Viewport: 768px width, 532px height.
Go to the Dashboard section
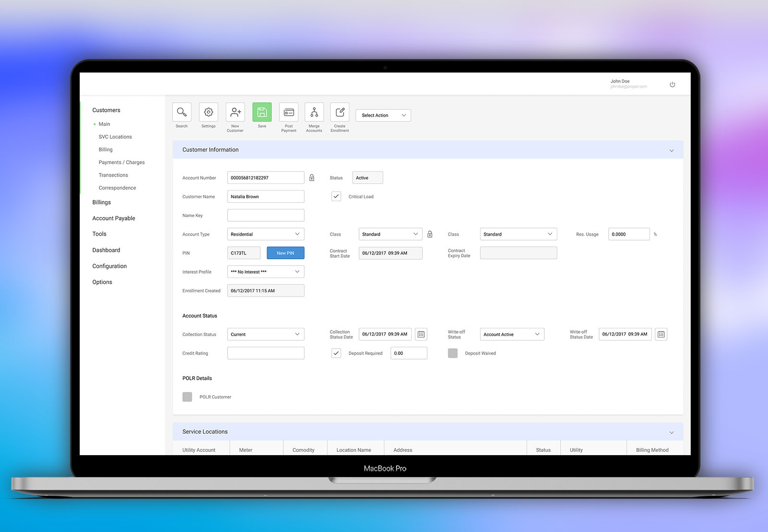coord(106,250)
